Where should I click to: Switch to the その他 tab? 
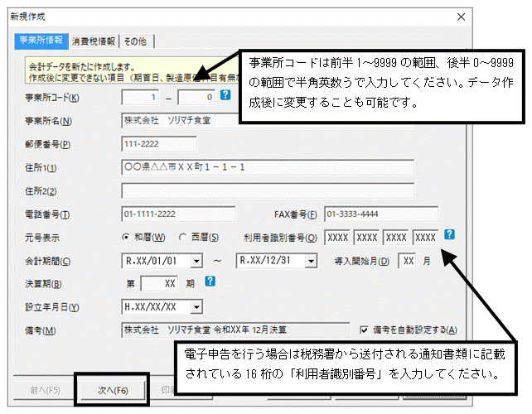click(x=135, y=41)
